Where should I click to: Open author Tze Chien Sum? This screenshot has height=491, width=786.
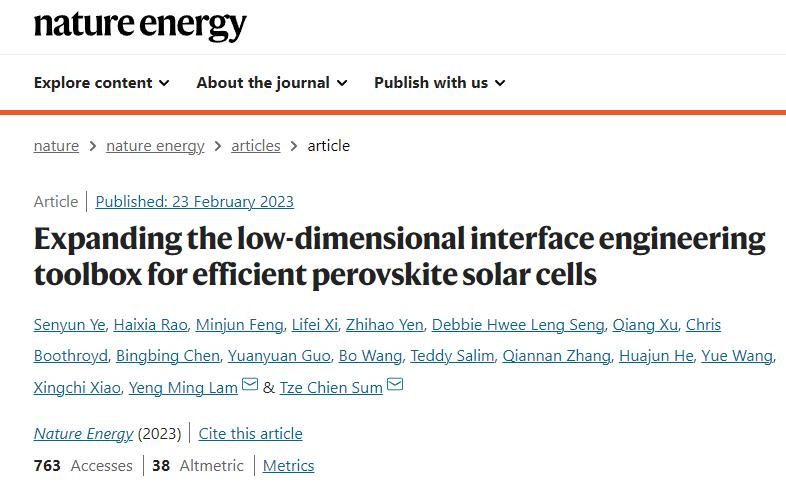tap(331, 388)
